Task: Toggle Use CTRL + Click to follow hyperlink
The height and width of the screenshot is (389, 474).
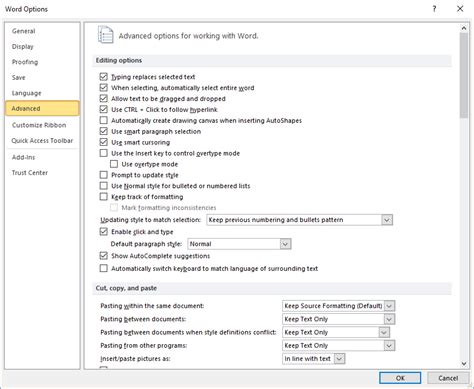Action: point(104,109)
